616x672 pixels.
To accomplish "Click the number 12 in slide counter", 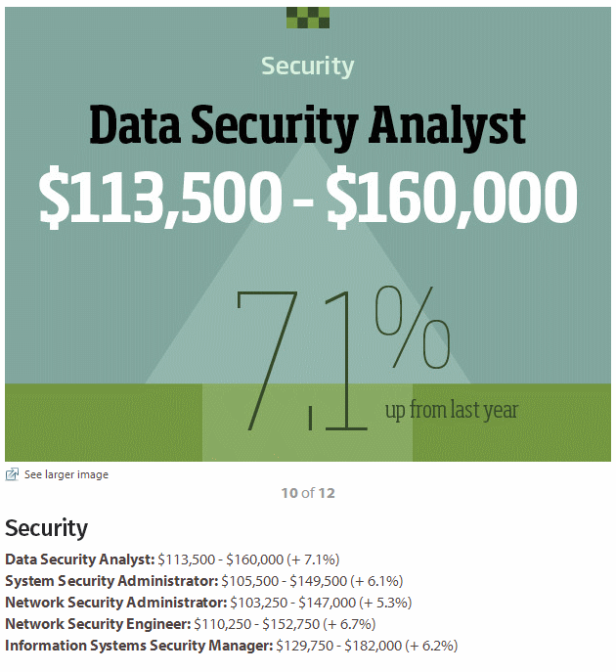I will coord(327,493).
